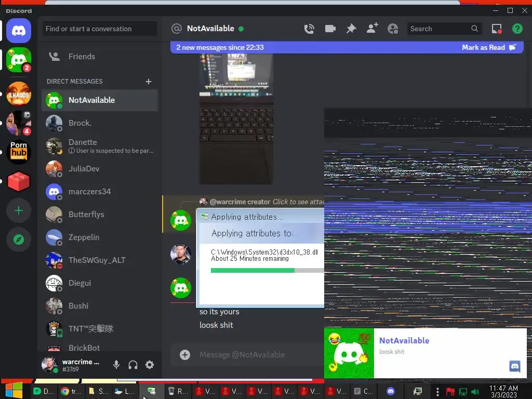Open the taskbar clock showing 11:47 AM
The image size is (532, 399).
click(504, 391)
